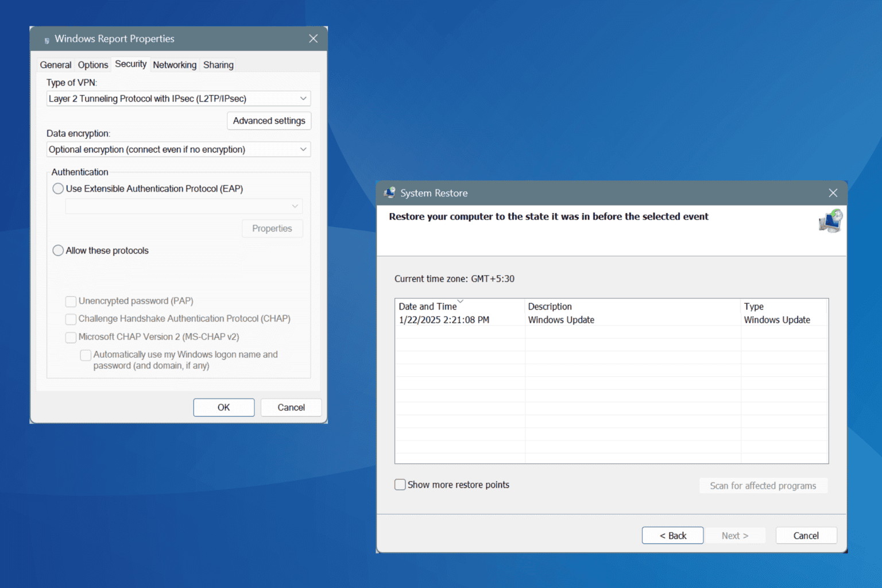This screenshot has height=588, width=882.
Task: Switch to the Options tab
Action: [x=93, y=65]
